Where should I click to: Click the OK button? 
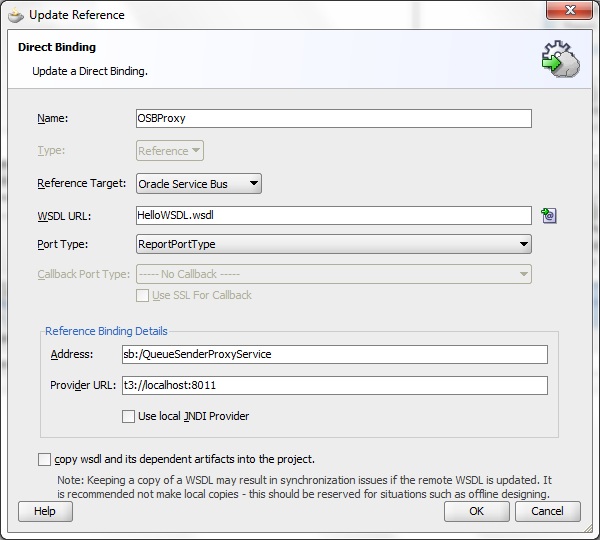(476, 511)
